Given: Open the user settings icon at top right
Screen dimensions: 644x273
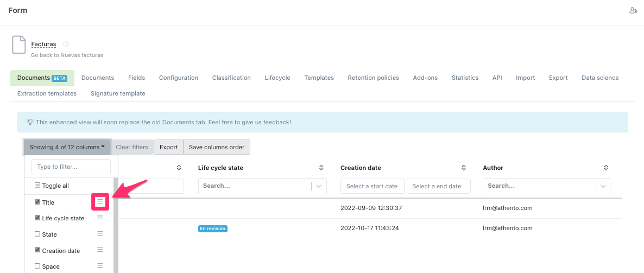Looking at the screenshot, I should click(633, 10).
